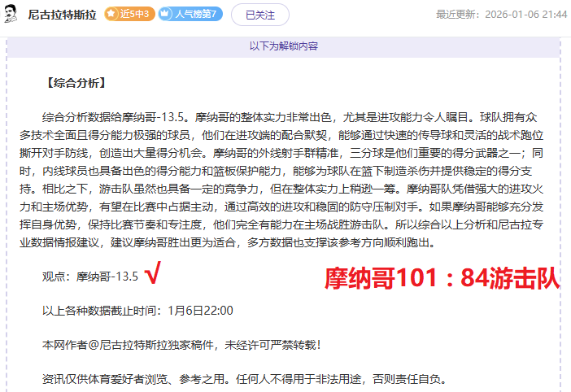Image resolution: width=571 pixels, height=392 pixels.
Task: Click the star icon in the orange badge
Action: coord(112,15)
